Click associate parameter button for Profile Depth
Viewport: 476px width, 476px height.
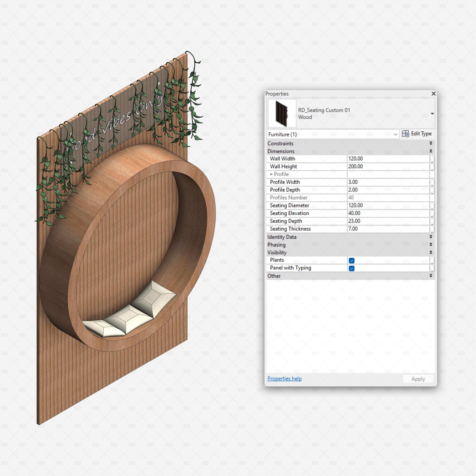[432, 190]
